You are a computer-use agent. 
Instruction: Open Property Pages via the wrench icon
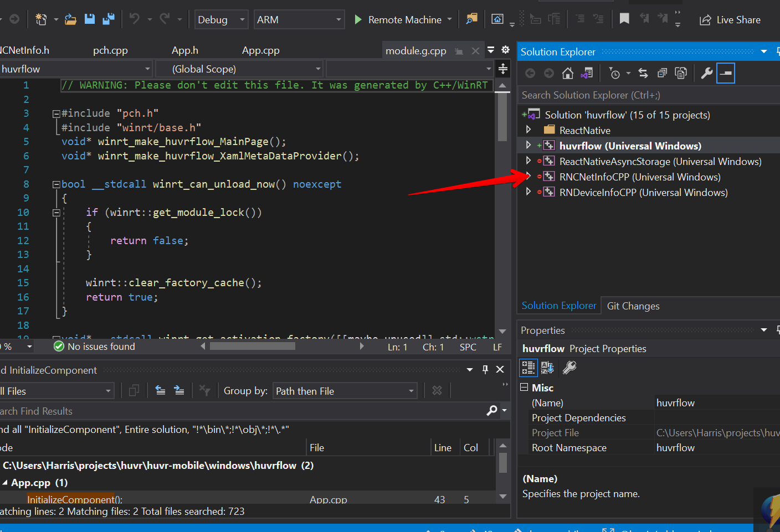pyautogui.click(x=706, y=73)
